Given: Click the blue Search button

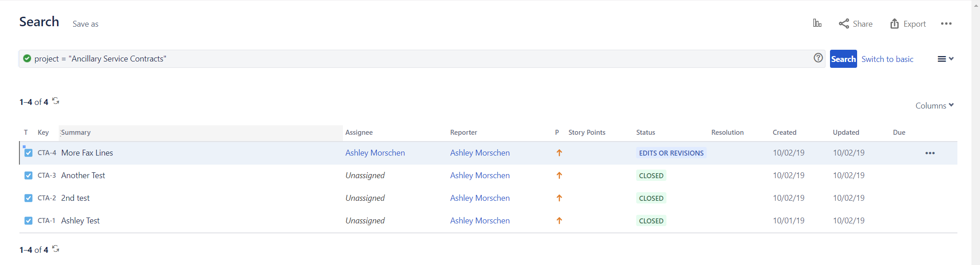Looking at the screenshot, I should pyautogui.click(x=843, y=59).
